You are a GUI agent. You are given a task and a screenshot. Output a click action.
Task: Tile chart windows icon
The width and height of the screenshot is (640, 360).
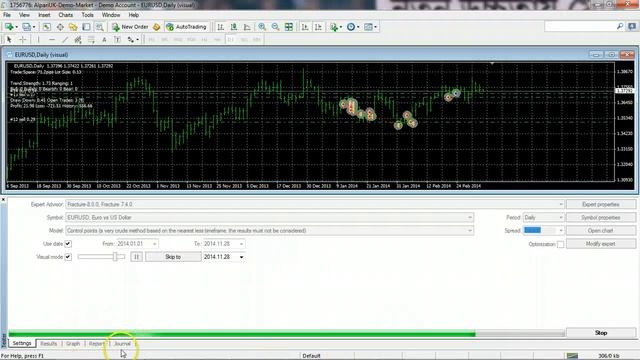289,27
